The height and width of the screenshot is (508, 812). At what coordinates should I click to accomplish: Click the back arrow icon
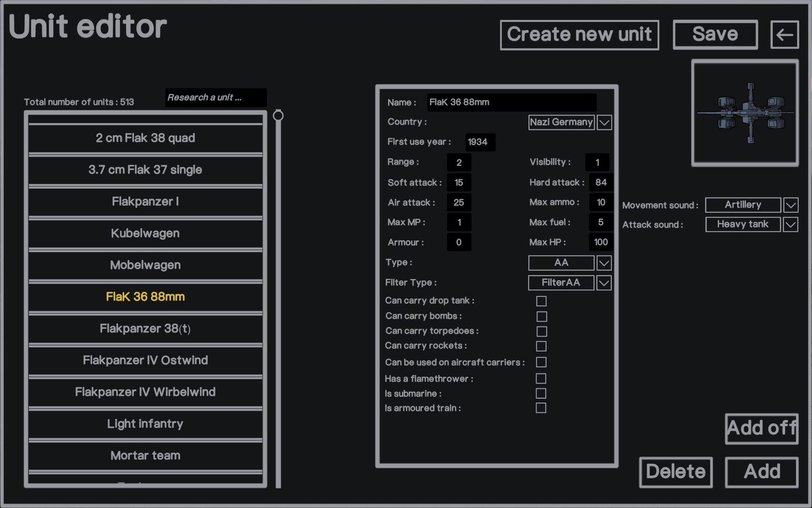tap(784, 35)
